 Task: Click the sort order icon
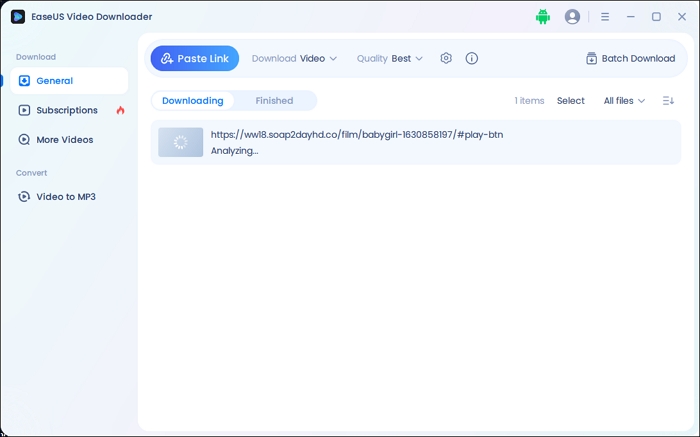(x=668, y=101)
